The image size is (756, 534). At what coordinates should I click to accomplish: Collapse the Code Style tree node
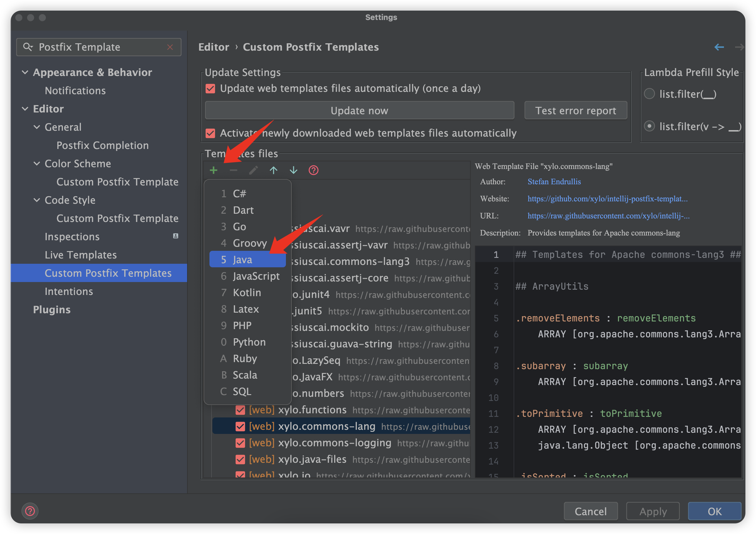point(37,200)
